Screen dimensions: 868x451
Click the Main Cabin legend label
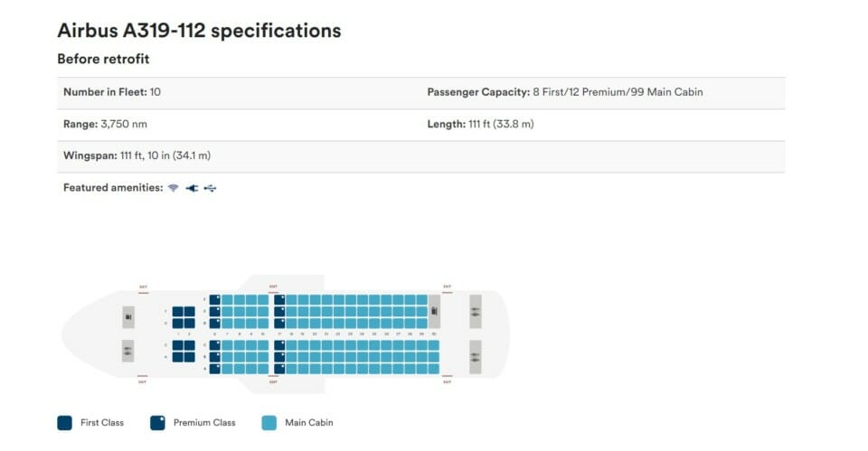[x=309, y=423]
